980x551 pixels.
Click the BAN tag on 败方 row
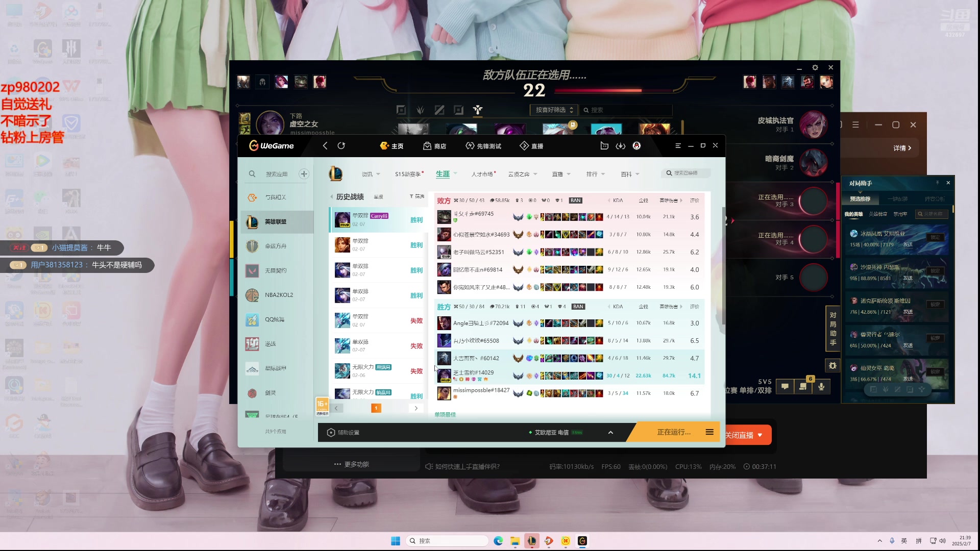576,201
